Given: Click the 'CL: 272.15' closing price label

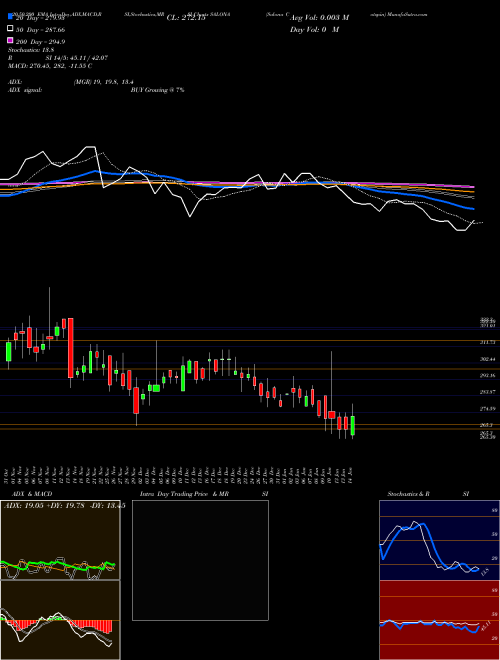Looking at the screenshot, I should (x=186, y=18).
